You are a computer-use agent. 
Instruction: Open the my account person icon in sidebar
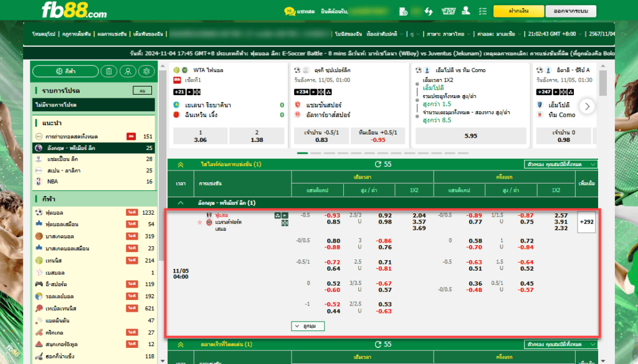128,71
